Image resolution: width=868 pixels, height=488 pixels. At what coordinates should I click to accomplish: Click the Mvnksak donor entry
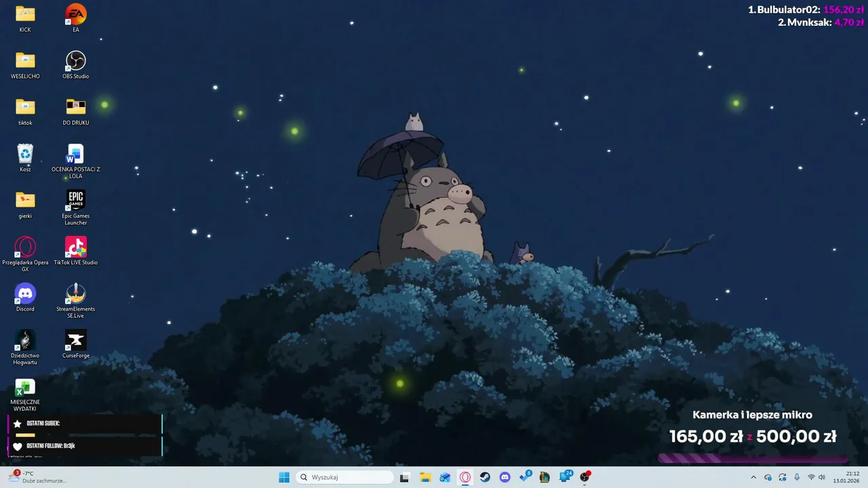pyautogui.click(x=821, y=22)
